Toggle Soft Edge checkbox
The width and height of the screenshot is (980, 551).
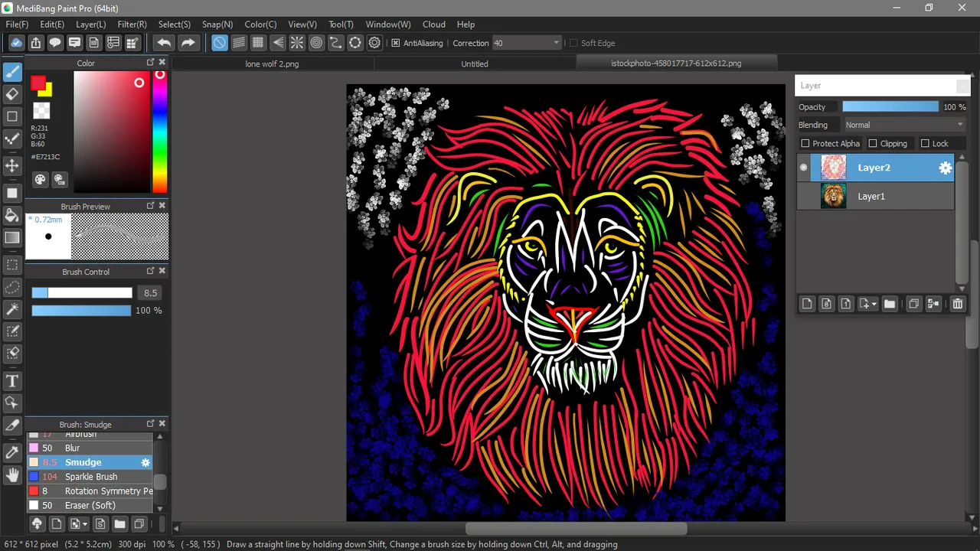pyautogui.click(x=573, y=43)
